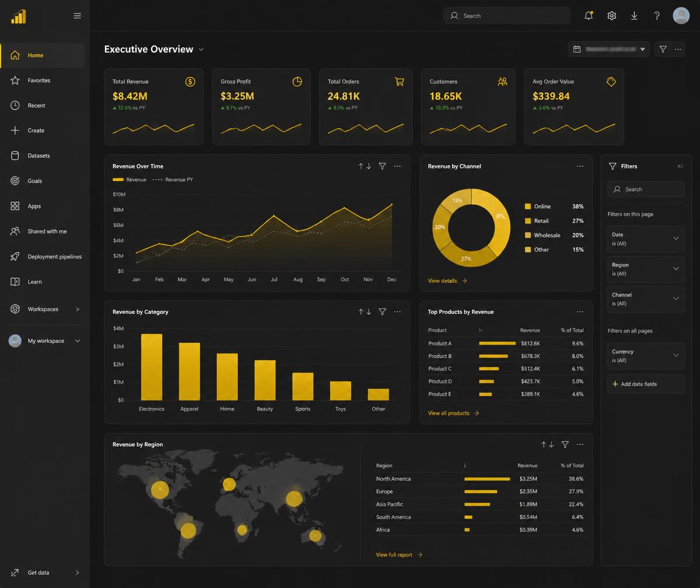Open more options on Top Products by Revenue
The image size is (700, 588).
[580, 312]
